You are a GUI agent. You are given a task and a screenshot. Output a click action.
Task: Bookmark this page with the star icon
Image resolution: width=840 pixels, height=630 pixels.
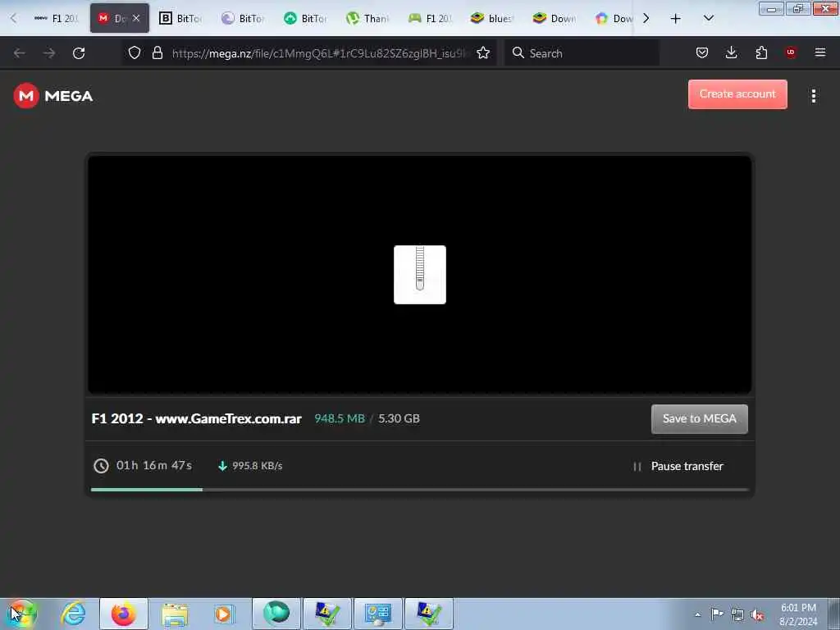pyautogui.click(x=483, y=52)
